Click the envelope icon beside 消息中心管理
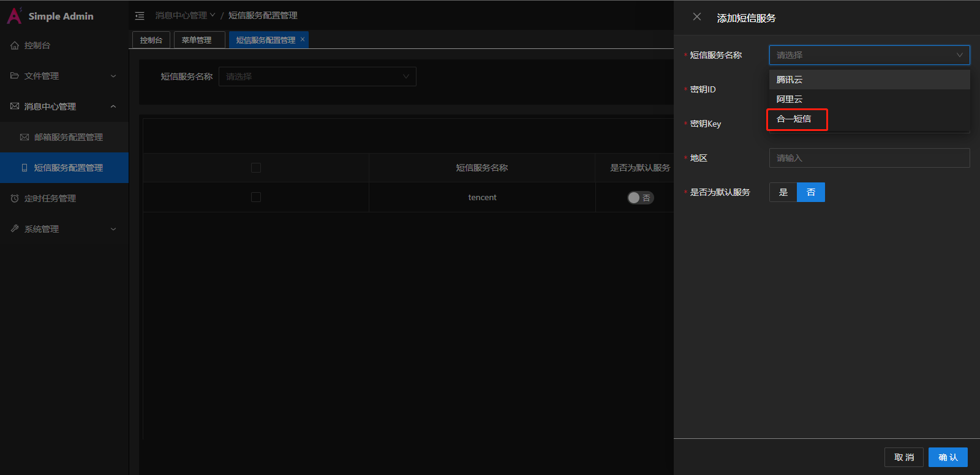980x475 pixels. click(15, 107)
